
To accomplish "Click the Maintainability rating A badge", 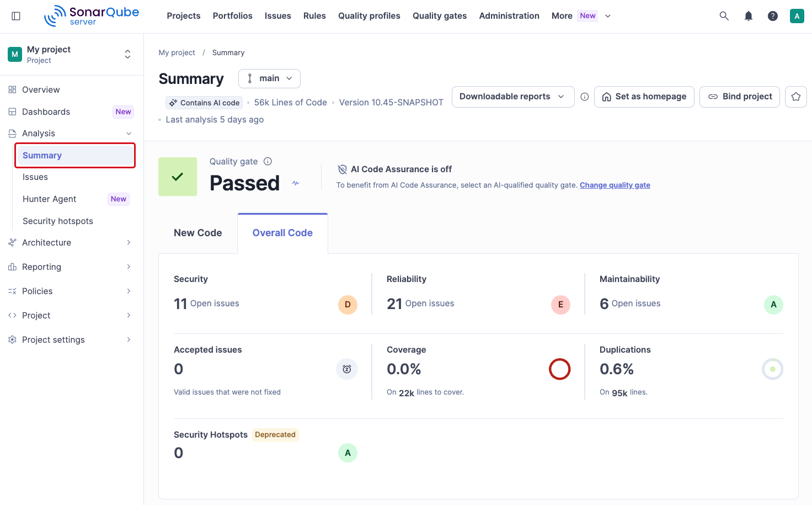I will (x=773, y=305).
